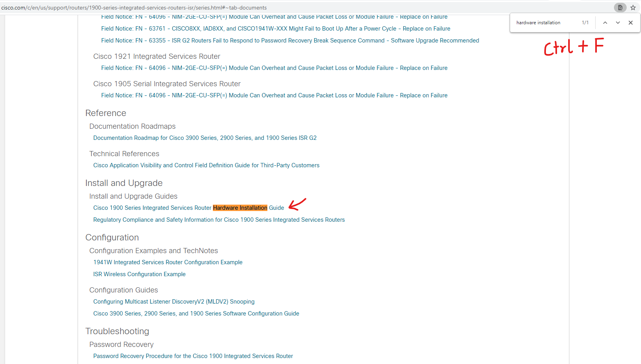
Task: Open ISR Wireless Configuration Example link
Action: (139, 274)
